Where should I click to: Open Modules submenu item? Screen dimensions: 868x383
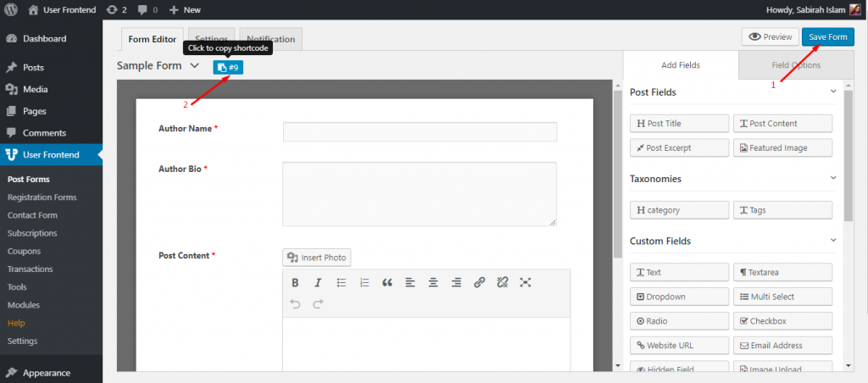tap(24, 305)
